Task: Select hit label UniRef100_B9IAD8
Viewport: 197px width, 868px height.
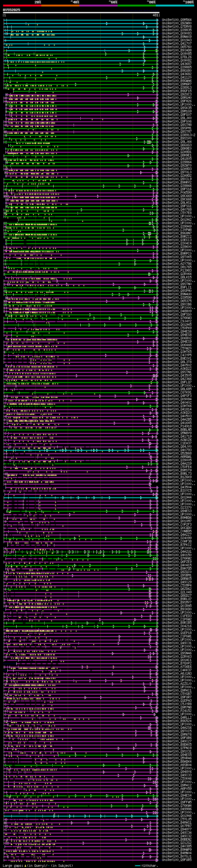Action: pyautogui.click(x=176, y=50)
